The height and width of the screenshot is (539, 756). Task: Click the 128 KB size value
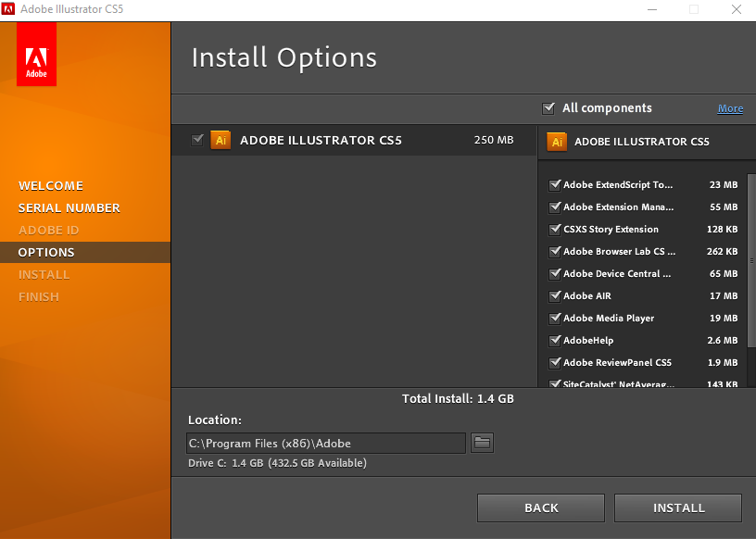click(723, 229)
